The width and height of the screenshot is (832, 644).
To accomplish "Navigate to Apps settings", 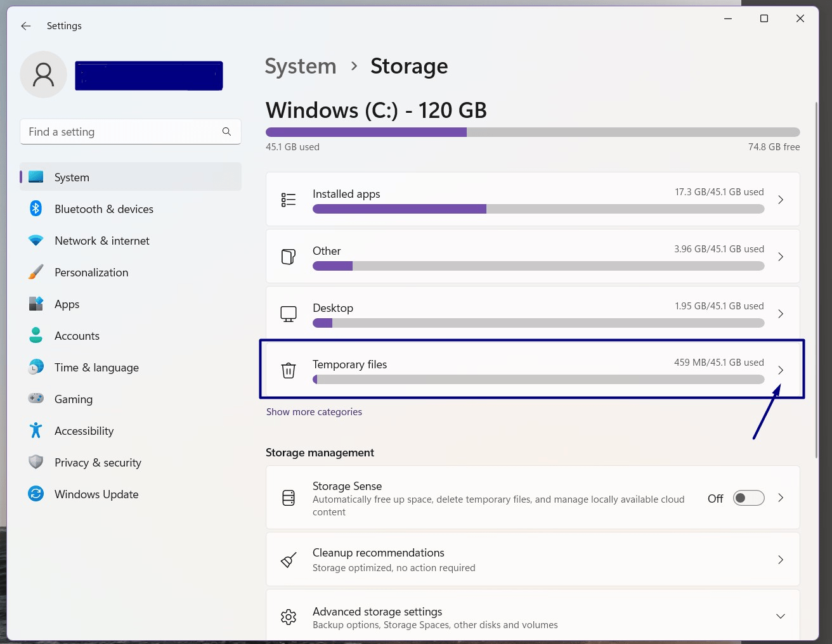I will pos(131,304).
